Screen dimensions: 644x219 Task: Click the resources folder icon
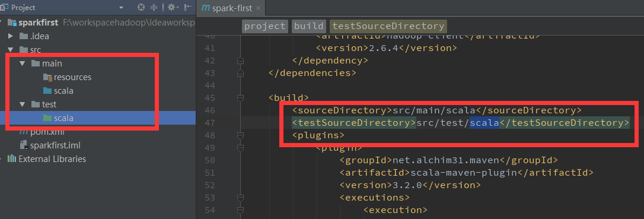tap(47, 77)
